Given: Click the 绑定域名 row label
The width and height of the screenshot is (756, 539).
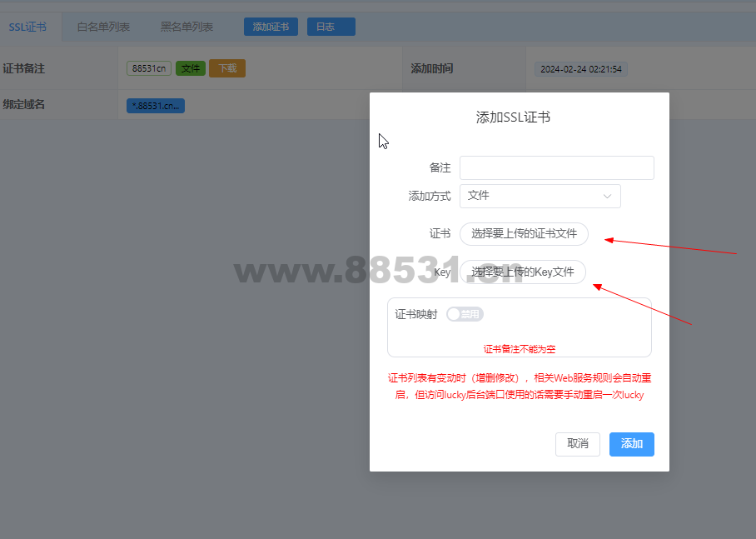Looking at the screenshot, I should point(23,104).
